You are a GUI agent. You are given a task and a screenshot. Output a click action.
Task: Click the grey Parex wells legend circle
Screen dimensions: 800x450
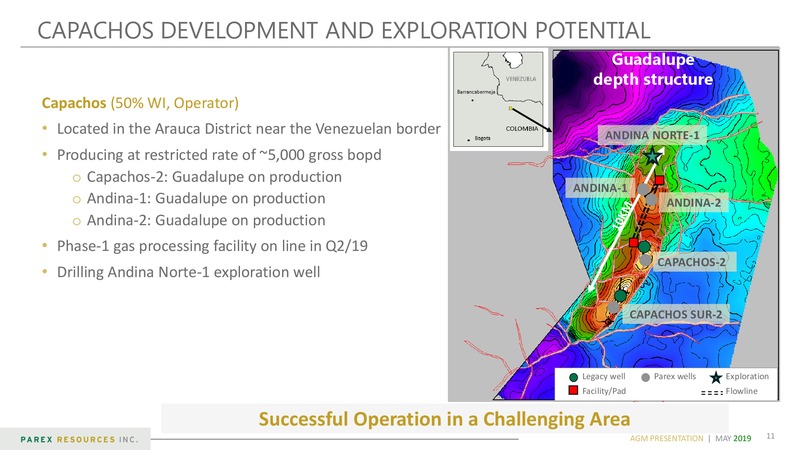645,377
